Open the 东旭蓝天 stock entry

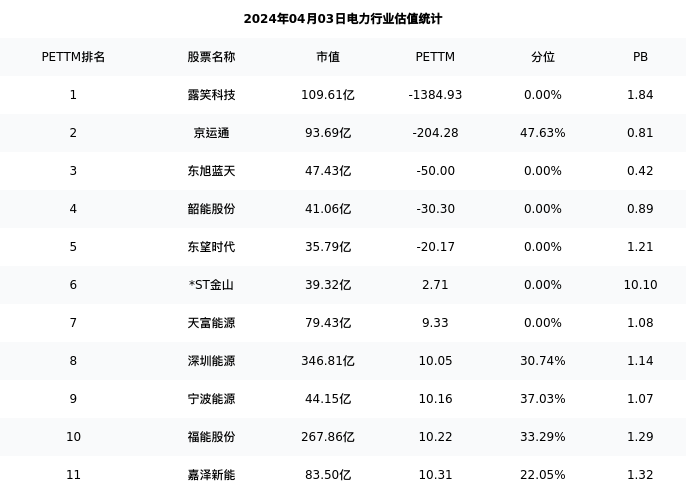coord(211,171)
